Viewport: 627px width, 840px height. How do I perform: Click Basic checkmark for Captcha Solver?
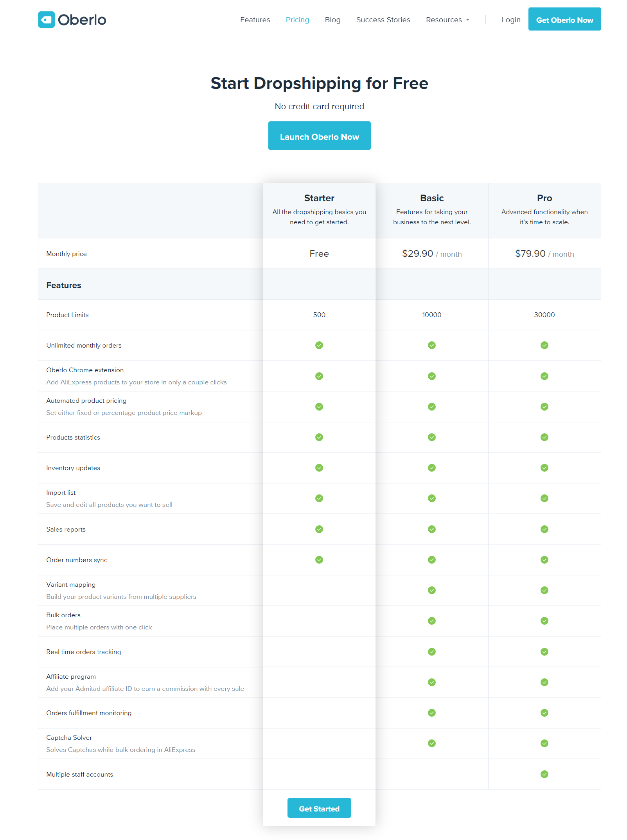pyautogui.click(x=432, y=743)
